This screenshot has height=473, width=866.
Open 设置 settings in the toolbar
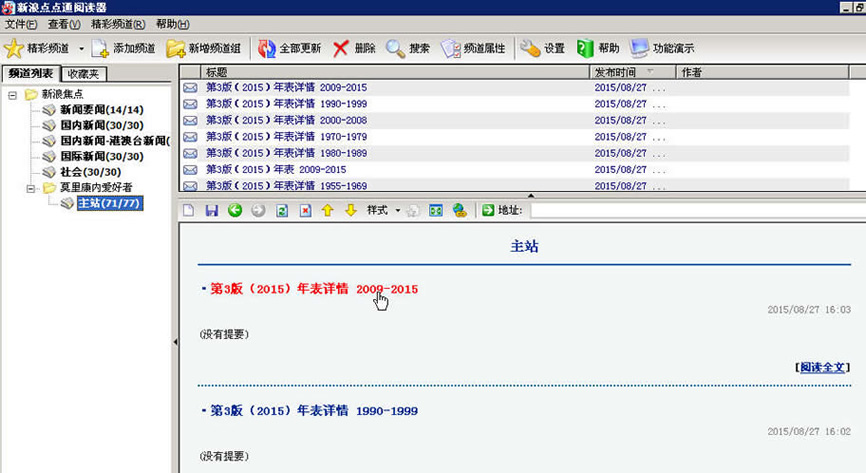tap(542, 49)
